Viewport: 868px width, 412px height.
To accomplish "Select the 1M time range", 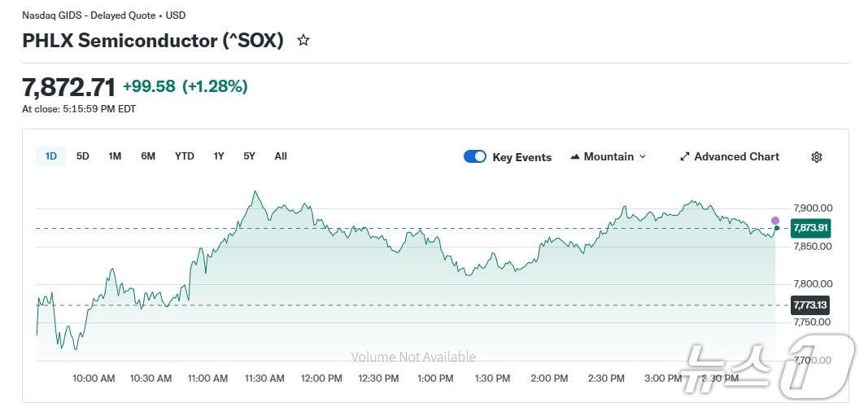I will [115, 156].
